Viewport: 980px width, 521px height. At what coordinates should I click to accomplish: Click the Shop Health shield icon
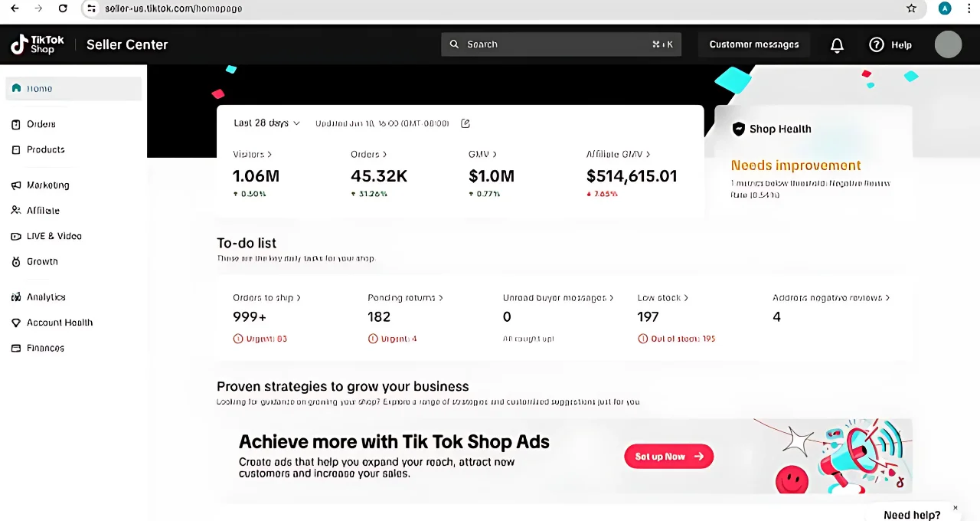(x=738, y=129)
